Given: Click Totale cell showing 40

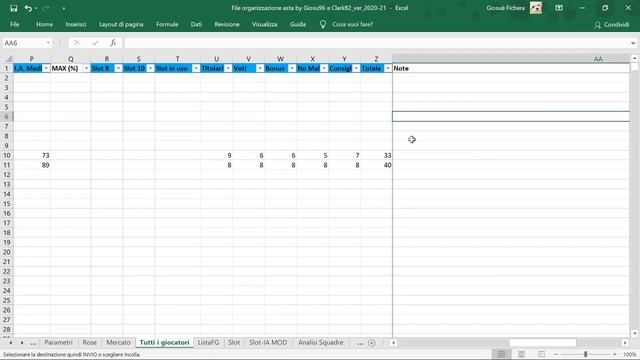Looking at the screenshot, I should (x=376, y=165).
